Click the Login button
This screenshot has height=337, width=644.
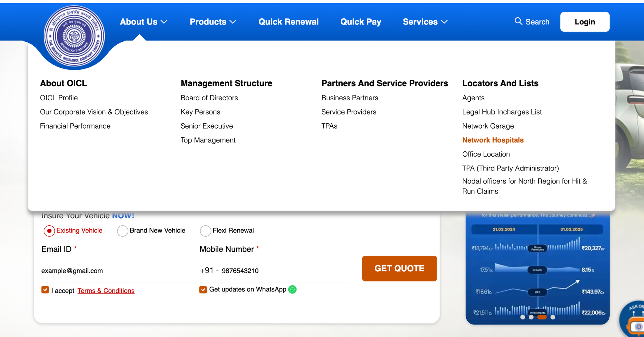585,22
